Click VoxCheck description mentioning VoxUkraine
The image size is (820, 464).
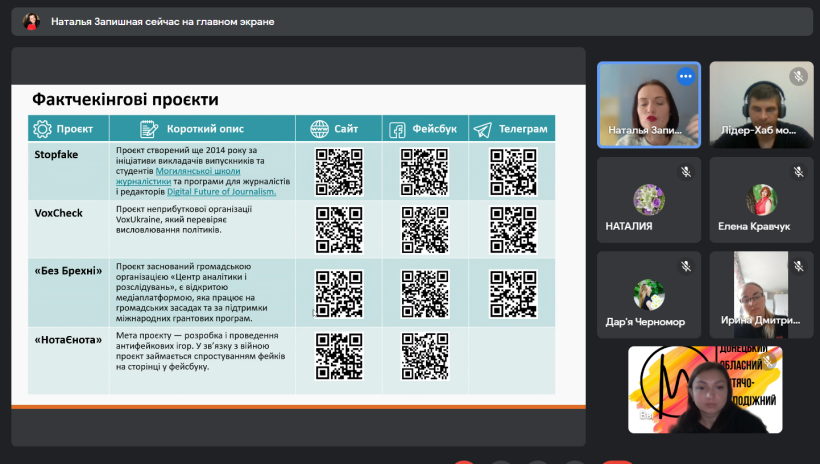[x=184, y=219]
